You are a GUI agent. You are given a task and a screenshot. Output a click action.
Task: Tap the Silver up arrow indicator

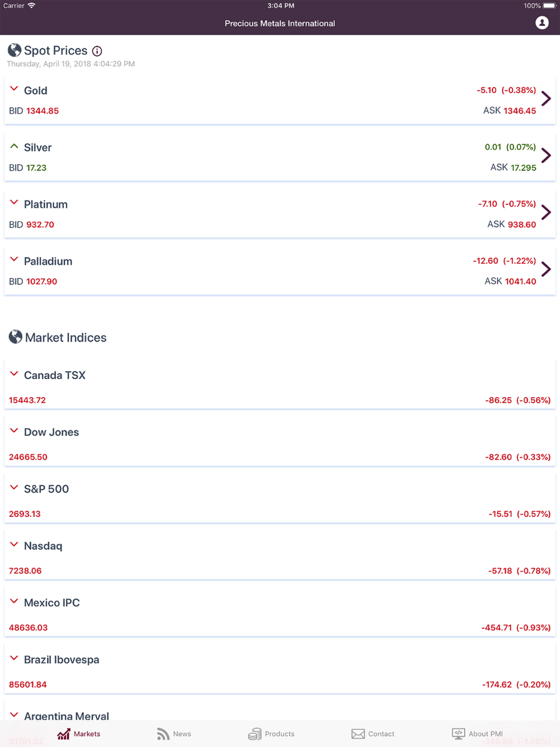(x=14, y=146)
